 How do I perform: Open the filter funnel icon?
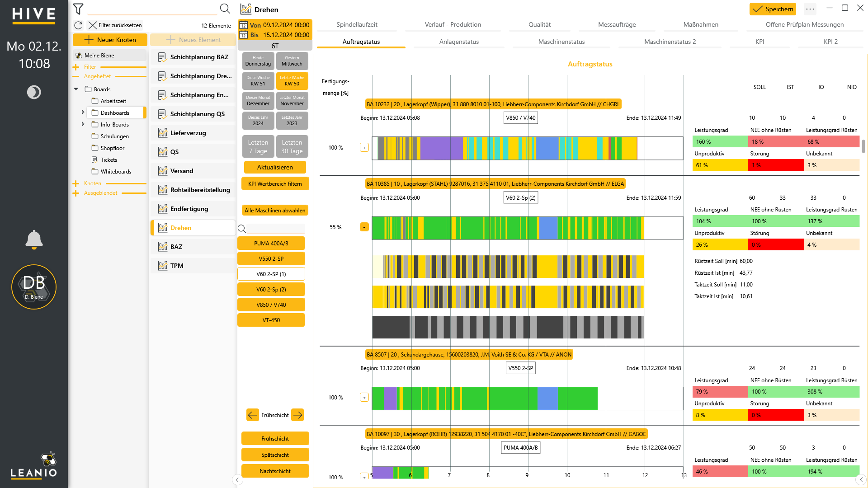(x=78, y=9)
